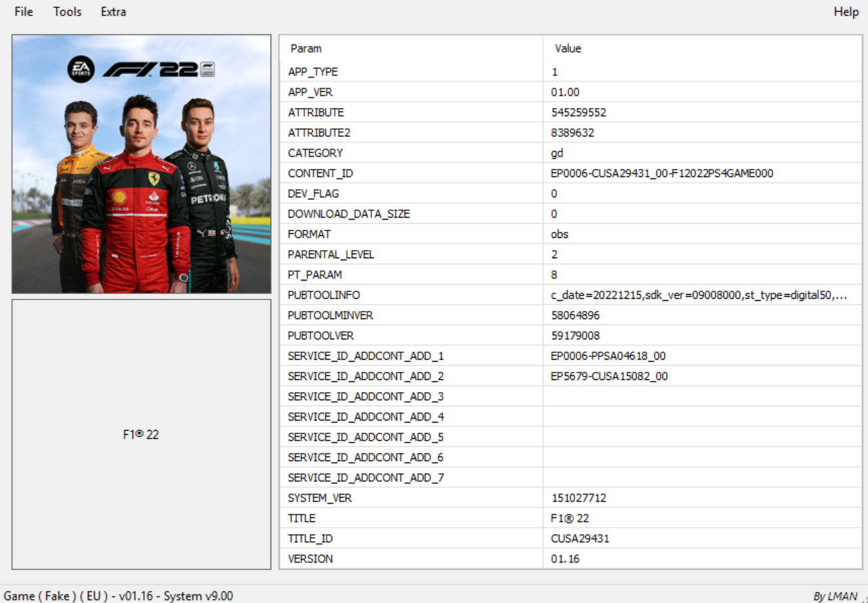Click the ATTRIBUTE2 value 8389632
The image size is (868, 603).
(572, 132)
